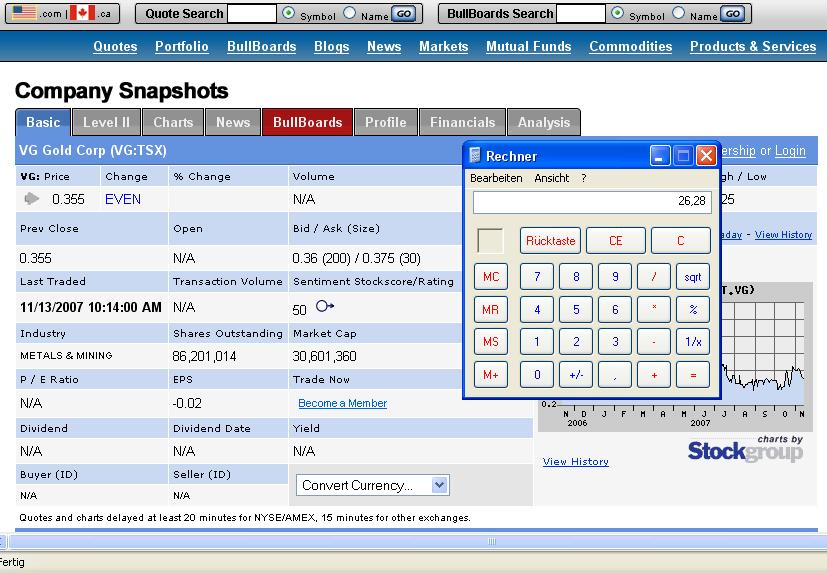
Task: Focus the BullBoards Search input field
Action: (581, 14)
